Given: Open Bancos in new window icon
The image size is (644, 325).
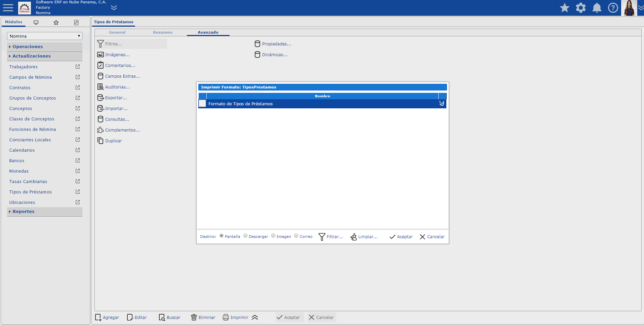Looking at the screenshot, I should tap(78, 160).
